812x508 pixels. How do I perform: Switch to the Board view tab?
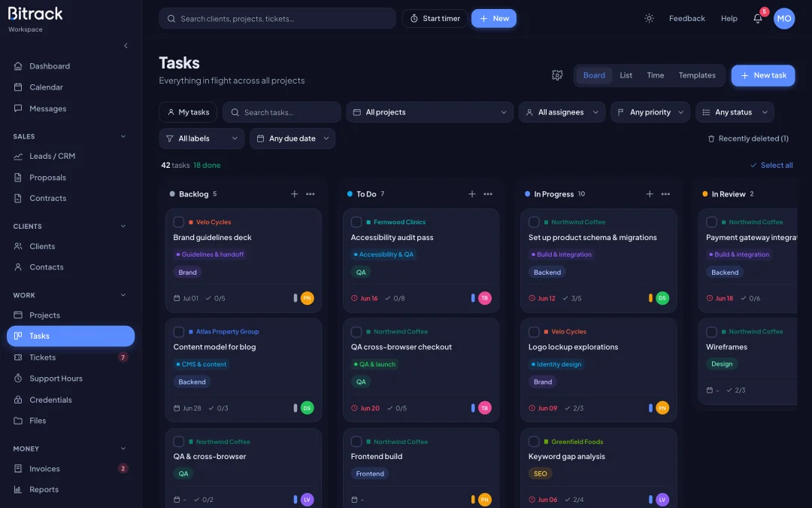click(594, 75)
